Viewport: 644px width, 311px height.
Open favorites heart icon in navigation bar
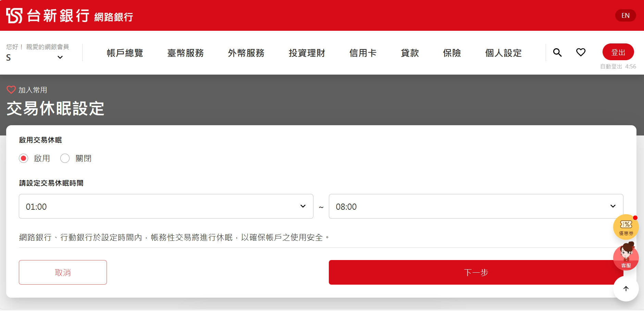(x=581, y=52)
